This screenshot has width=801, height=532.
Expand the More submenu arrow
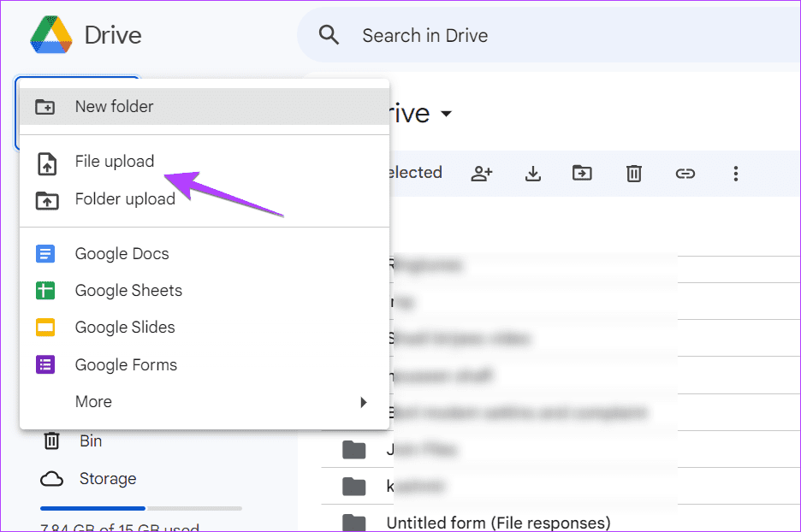[x=363, y=401]
